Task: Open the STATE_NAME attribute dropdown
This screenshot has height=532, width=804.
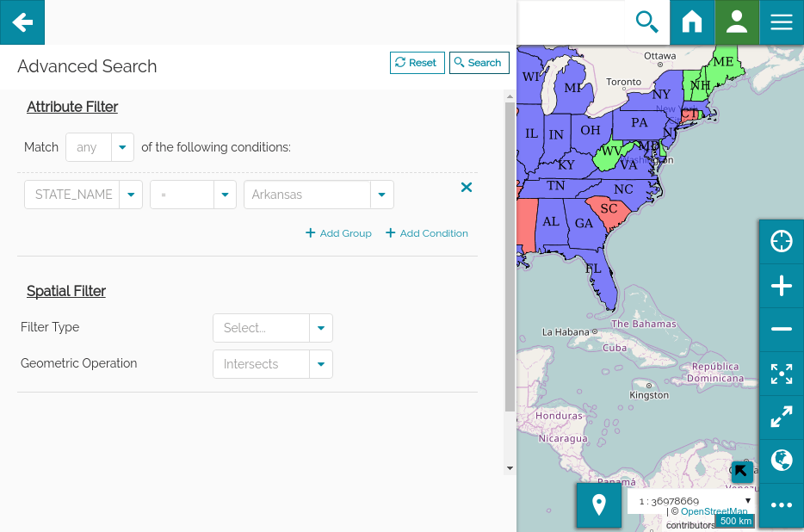Action: [130, 195]
